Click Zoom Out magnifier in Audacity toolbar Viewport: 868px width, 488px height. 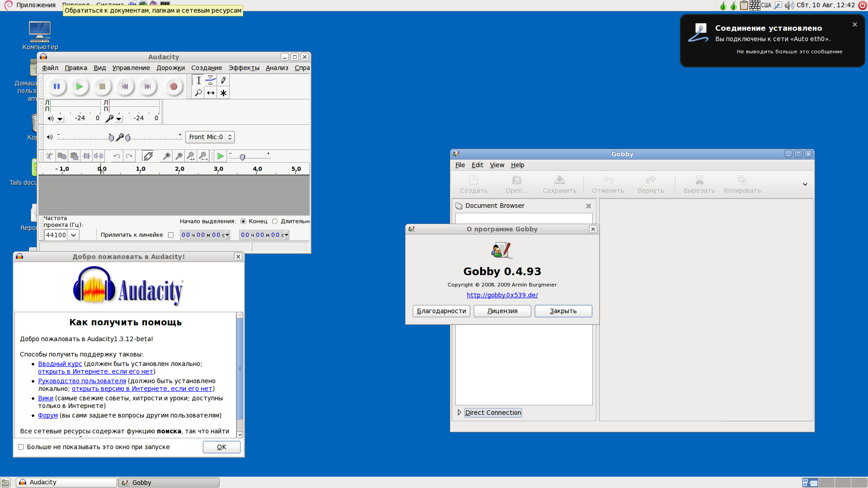[179, 156]
